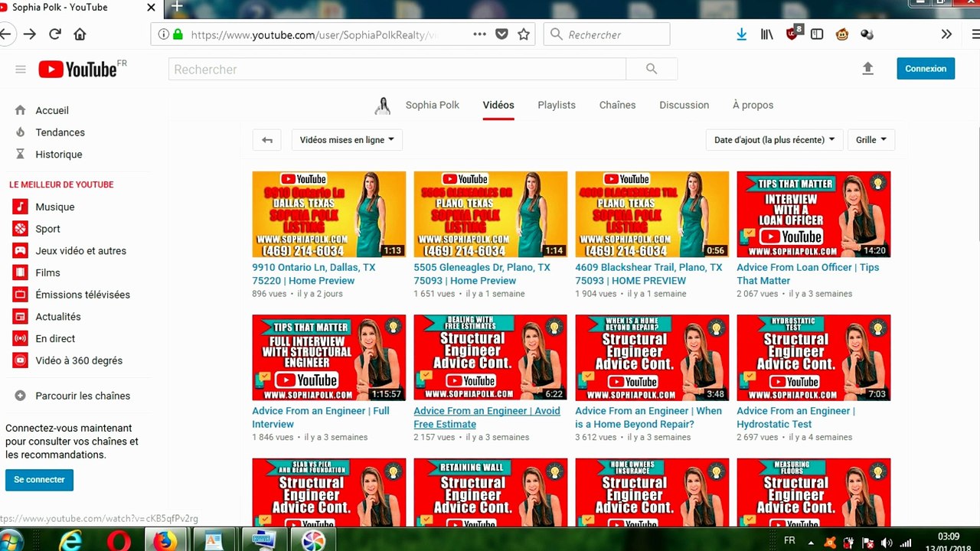Play the 1:15:57 Full Interview thumbnail
The width and height of the screenshot is (980, 551).
[329, 357]
